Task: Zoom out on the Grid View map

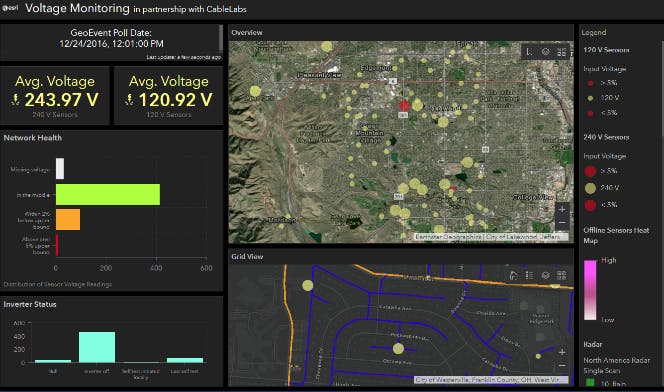Action: tap(562, 366)
